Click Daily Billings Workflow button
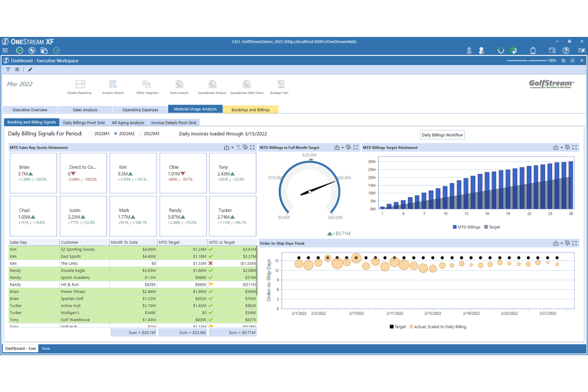This screenshot has width=588, height=392. pos(442,135)
